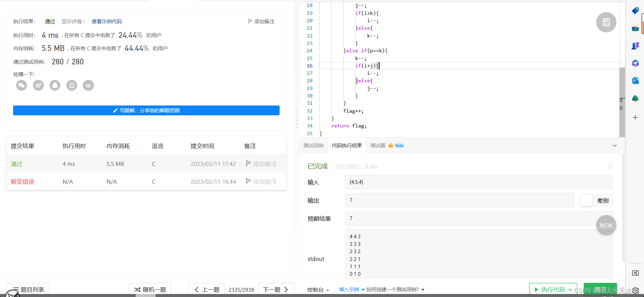The width and height of the screenshot is (644, 297).
Task: Share result via the LinkedIn icon
Action: 88,85
